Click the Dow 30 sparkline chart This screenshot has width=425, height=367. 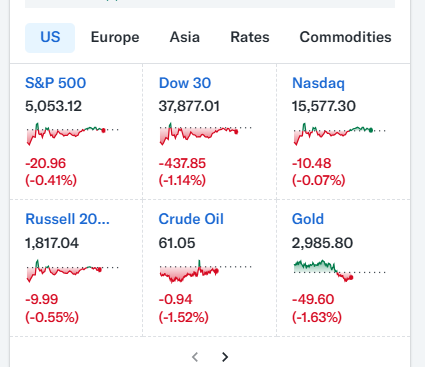pyautogui.click(x=206, y=134)
